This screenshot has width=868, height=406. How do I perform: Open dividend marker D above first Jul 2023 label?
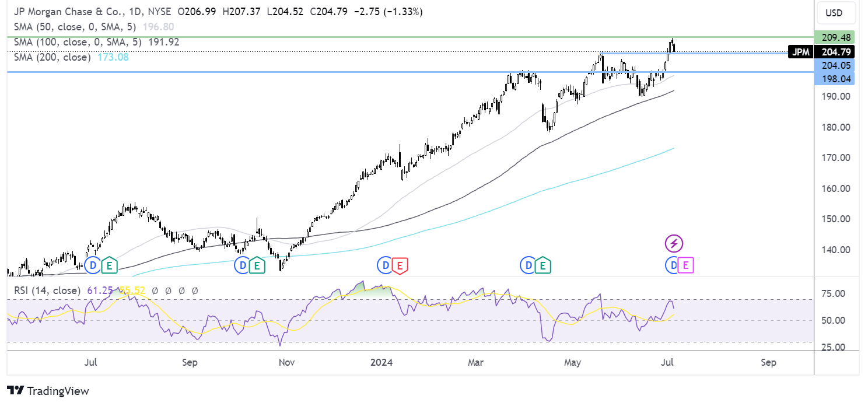(x=93, y=266)
